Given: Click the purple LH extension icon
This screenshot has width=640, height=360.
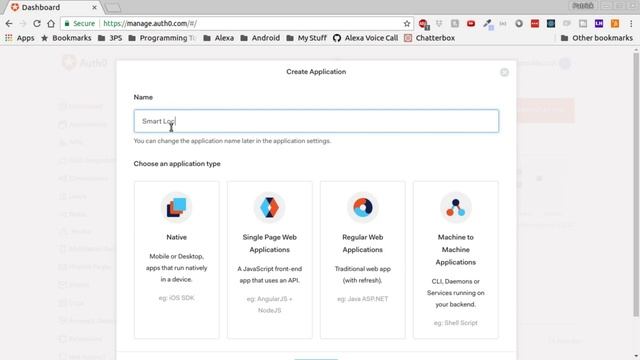Looking at the screenshot, I should (599, 24).
